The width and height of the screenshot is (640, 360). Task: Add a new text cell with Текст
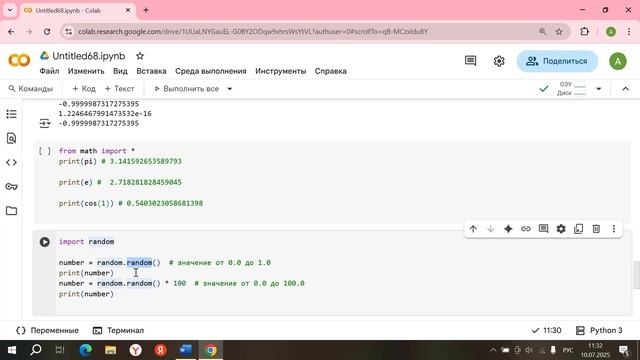pos(119,89)
